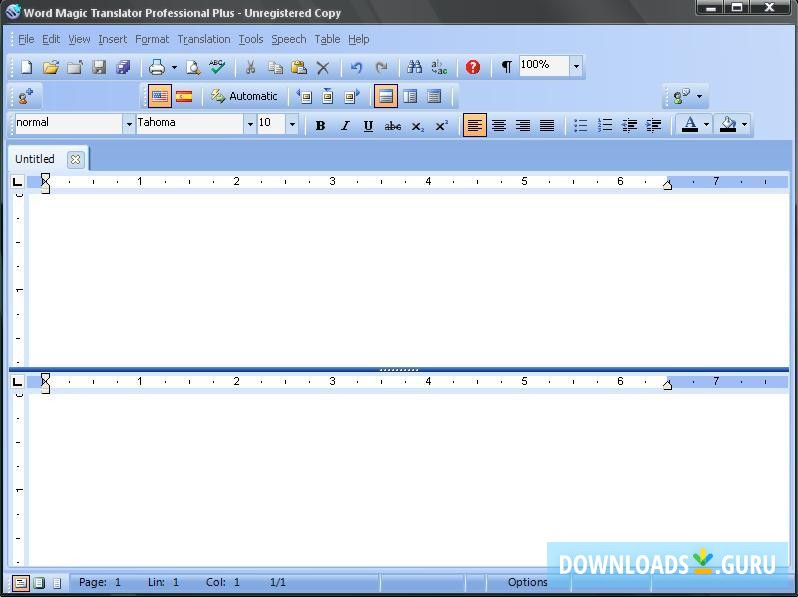This screenshot has width=798, height=597.
Task: Click the translate-right arrow icon
Action: tap(352, 96)
